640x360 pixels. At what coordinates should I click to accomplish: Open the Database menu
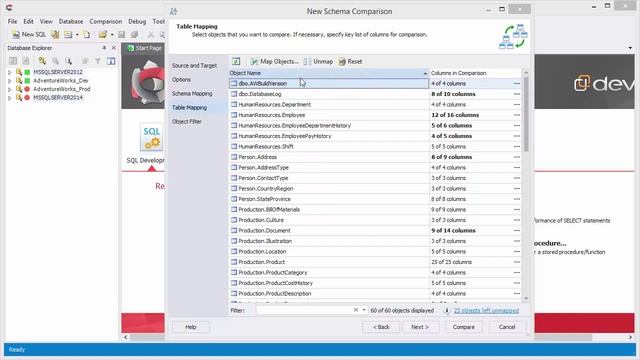click(x=71, y=21)
